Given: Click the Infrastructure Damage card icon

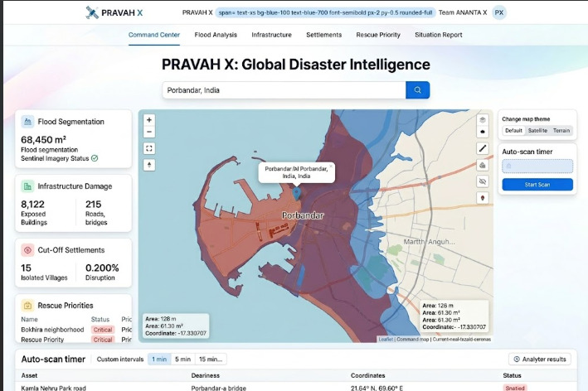Looking at the screenshot, I should [27, 186].
